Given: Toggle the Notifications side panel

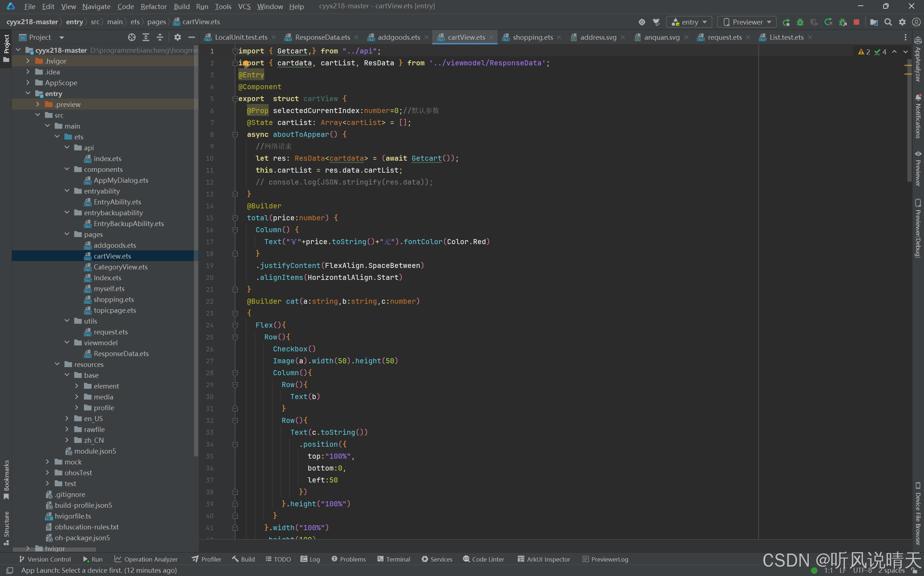Looking at the screenshot, I should 918,116.
